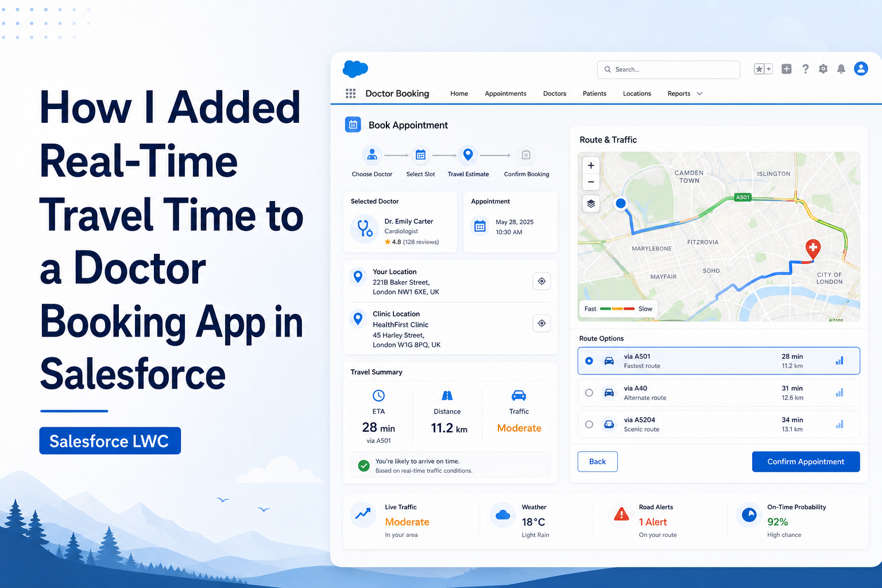Click the stethoscope icon beside Dr. Emily Carter
This screenshot has width=882, height=588.
click(365, 229)
